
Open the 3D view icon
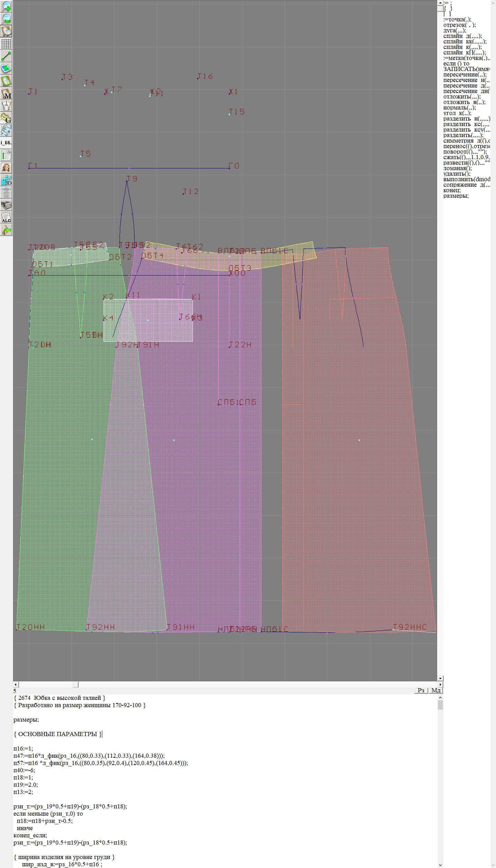point(6,180)
